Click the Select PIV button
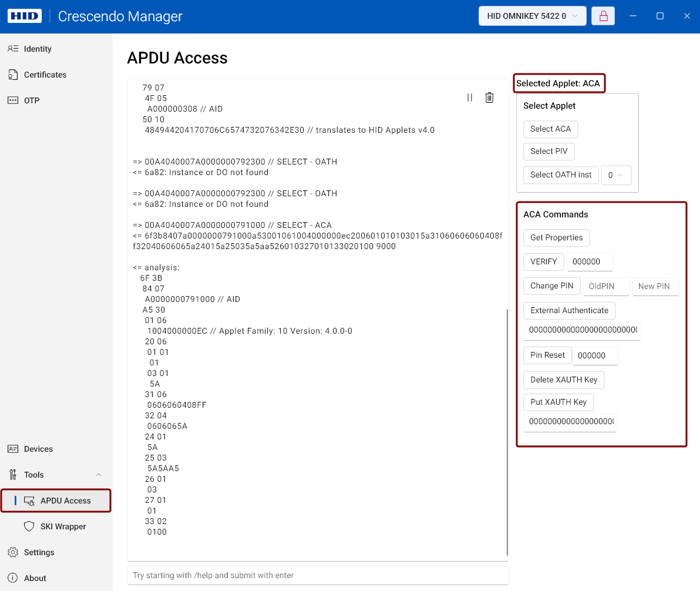The image size is (700, 591). [x=548, y=152]
